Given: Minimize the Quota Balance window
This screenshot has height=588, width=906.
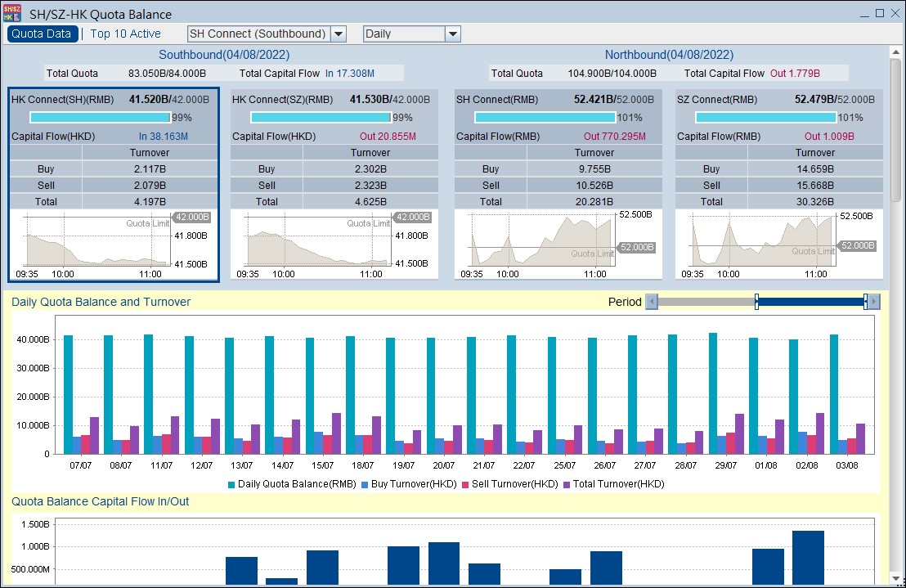Looking at the screenshot, I should [x=865, y=13].
